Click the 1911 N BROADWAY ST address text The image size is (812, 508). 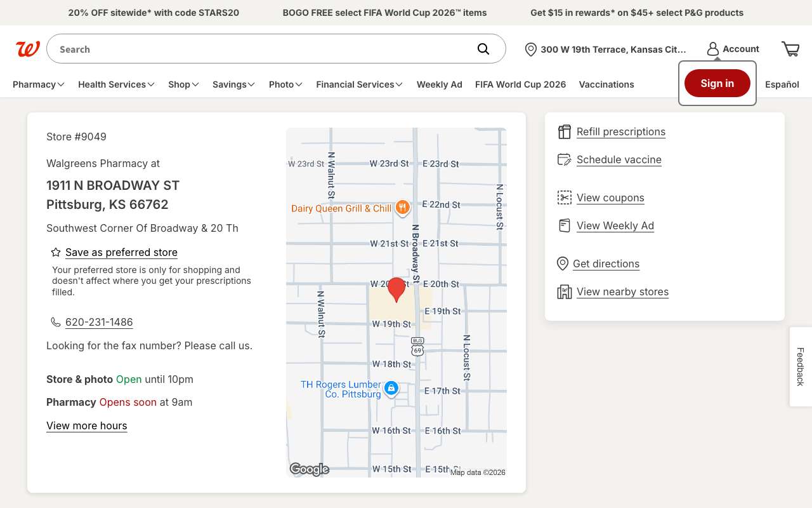(x=113, y=185)
